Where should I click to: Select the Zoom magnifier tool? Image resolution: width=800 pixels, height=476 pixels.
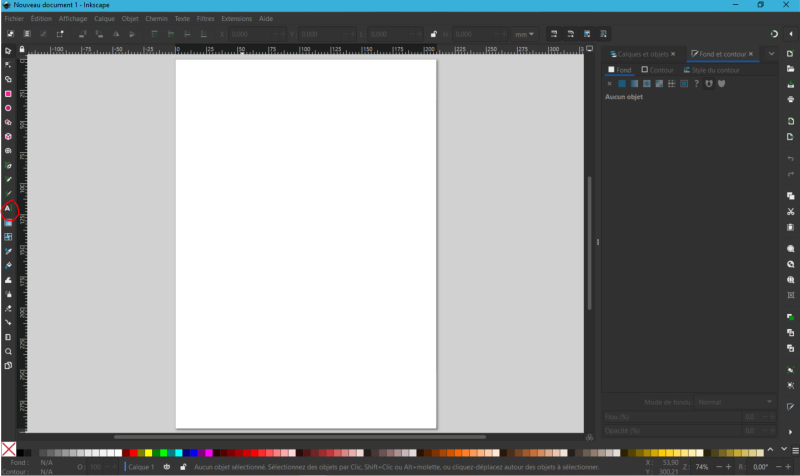8,352
